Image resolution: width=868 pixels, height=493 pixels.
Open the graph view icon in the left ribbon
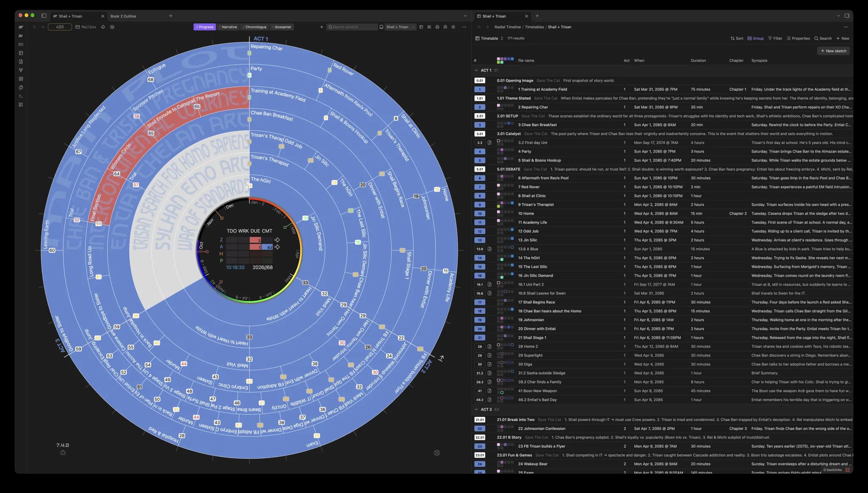[21, 70]
